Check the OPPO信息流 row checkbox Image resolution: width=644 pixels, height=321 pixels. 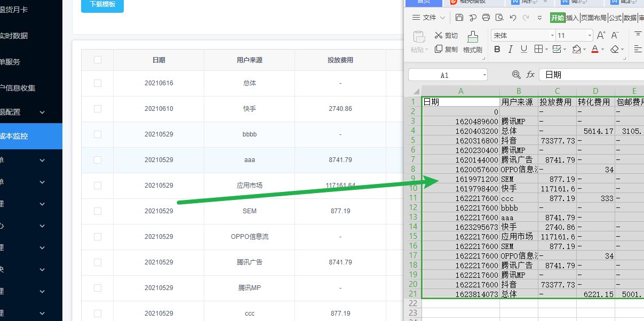98,237
